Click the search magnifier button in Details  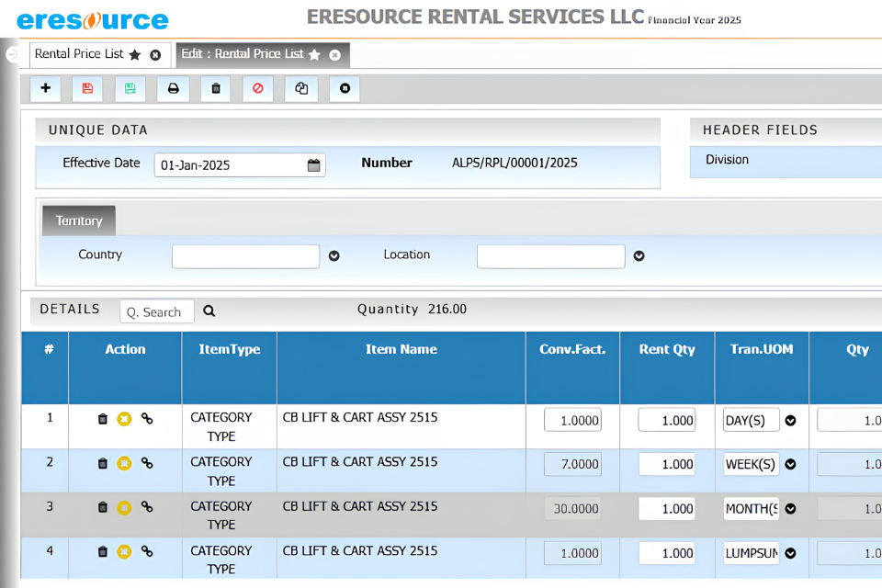209,311
